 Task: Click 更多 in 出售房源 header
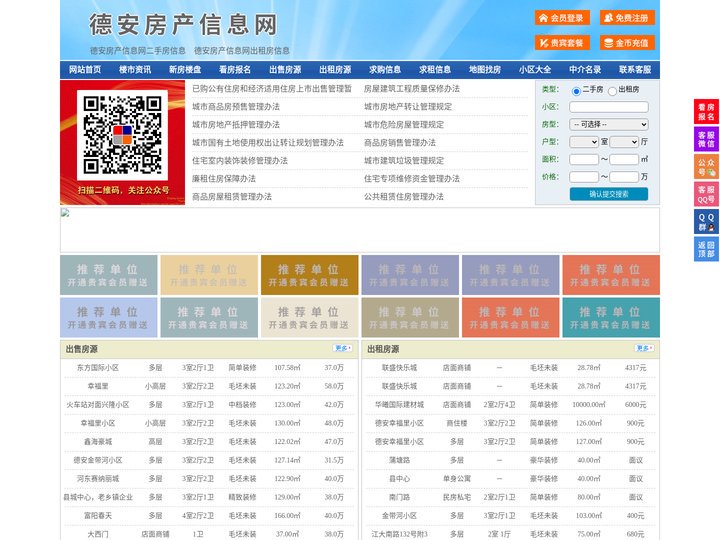(343, 349)
